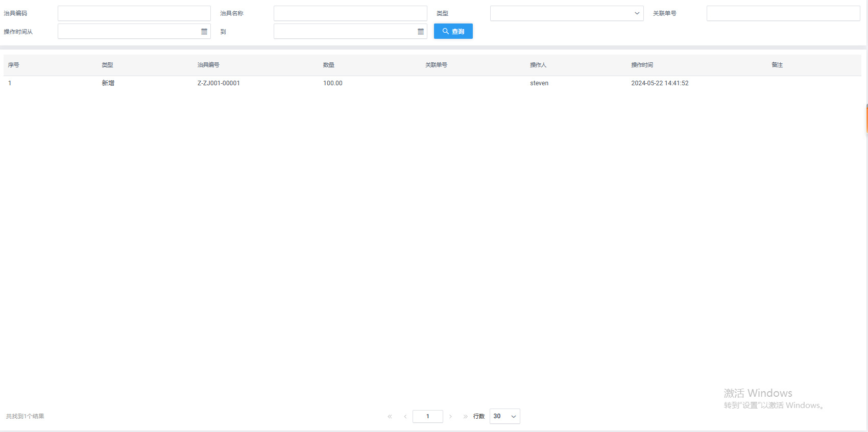This screenshot has width=868, height=432.
Task: Jump to last page using double-right arrow
Action: tap(465, 416)
